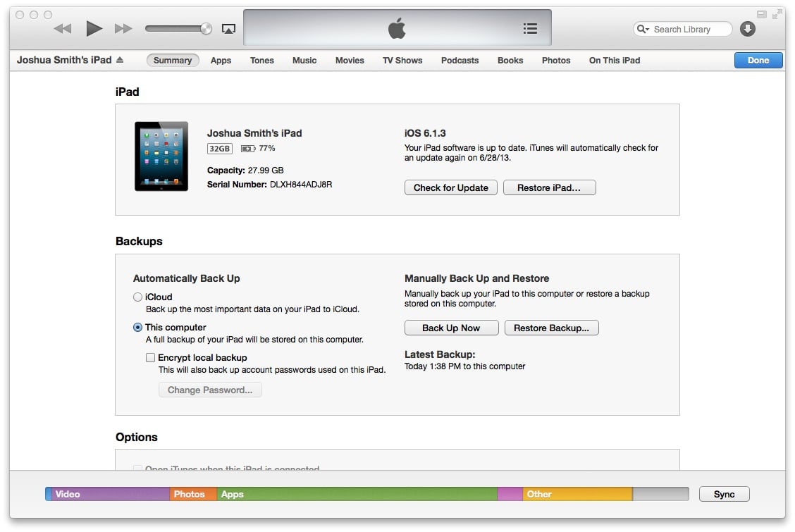Click the battery charge icon
This screenshot has height=532, width=795.
coord(248,149)
